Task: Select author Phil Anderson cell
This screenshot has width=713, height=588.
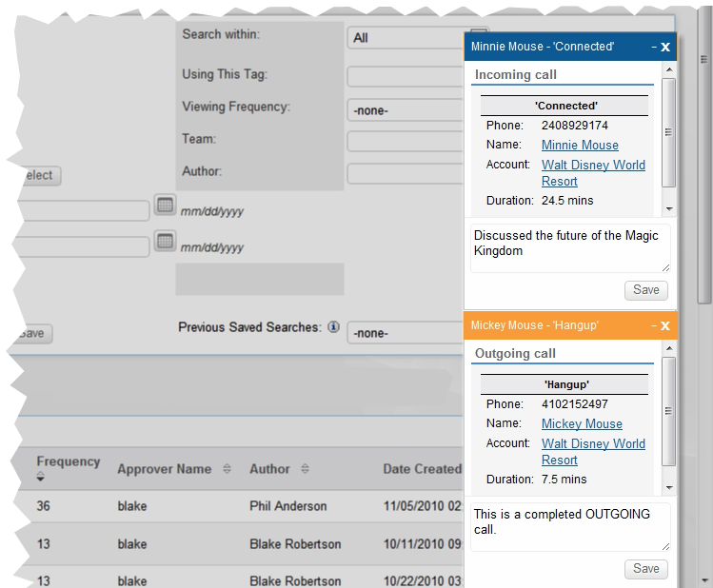Action: tap(287, 506)
